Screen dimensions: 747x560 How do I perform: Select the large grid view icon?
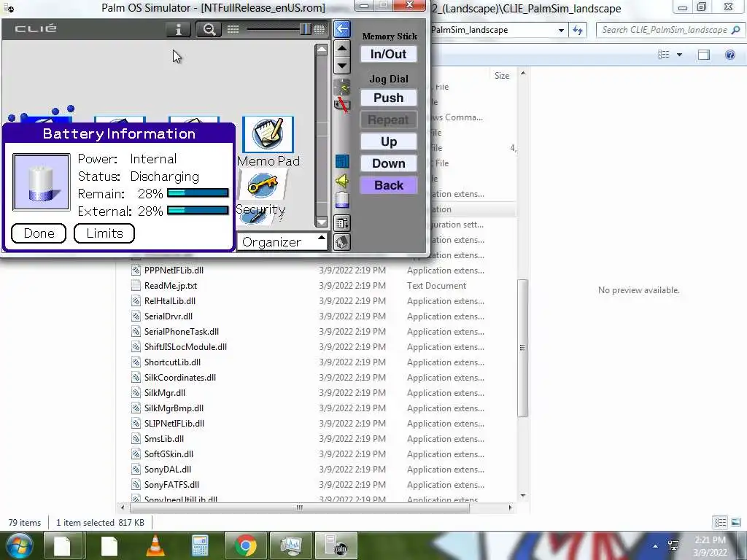click(x=320, y=29)
